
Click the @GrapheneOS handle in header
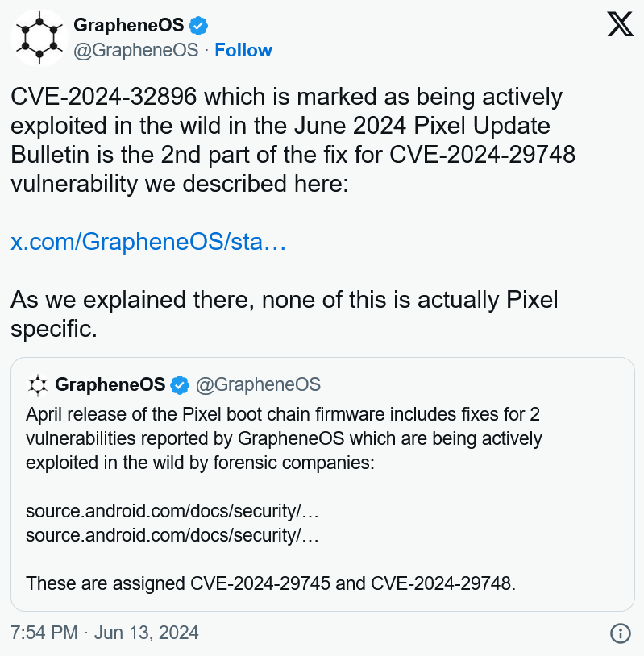(136, 50)
